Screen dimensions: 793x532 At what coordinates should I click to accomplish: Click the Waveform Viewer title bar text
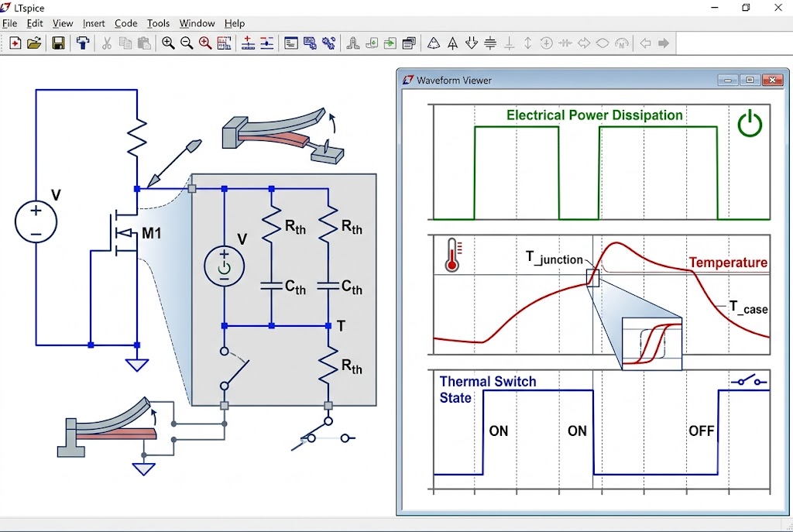pyautogui.click(x=454, y=81)
